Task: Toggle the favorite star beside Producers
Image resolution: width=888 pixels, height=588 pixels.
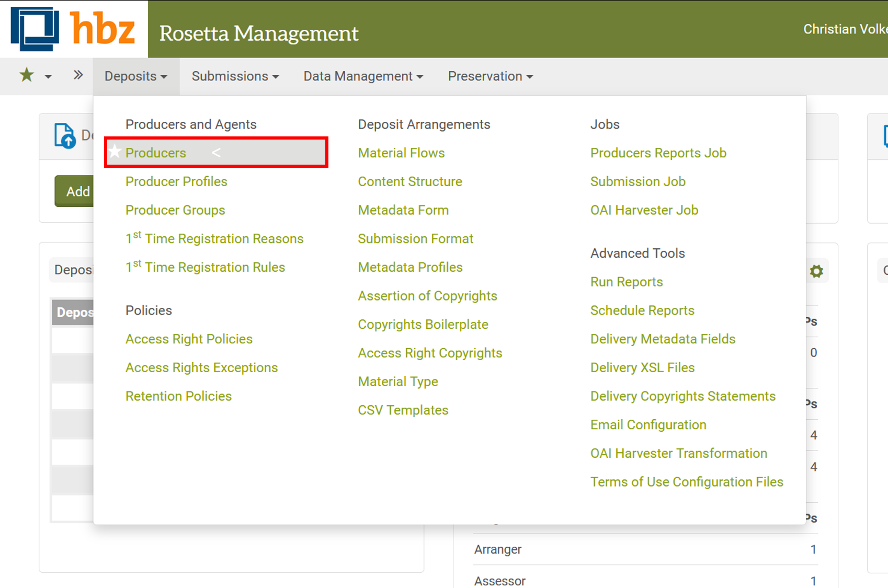Action: coord(115,152)
